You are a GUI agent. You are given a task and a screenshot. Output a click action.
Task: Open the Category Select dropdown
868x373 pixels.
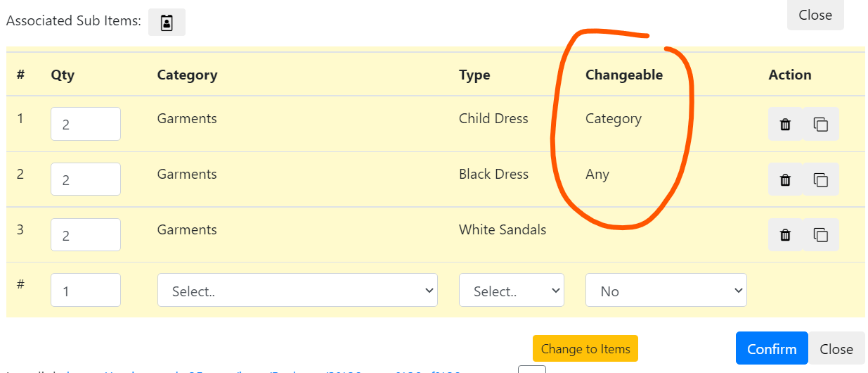coord(297,291)
